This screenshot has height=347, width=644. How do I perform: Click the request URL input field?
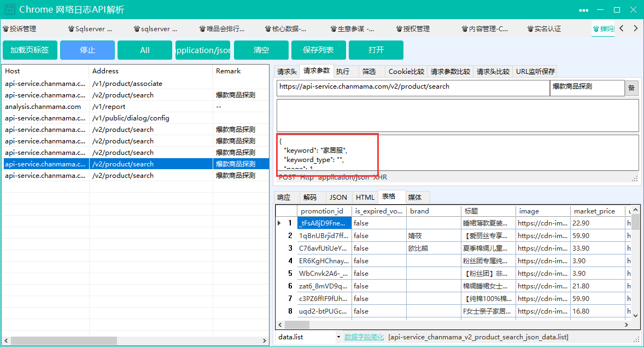tap(413, 88)
